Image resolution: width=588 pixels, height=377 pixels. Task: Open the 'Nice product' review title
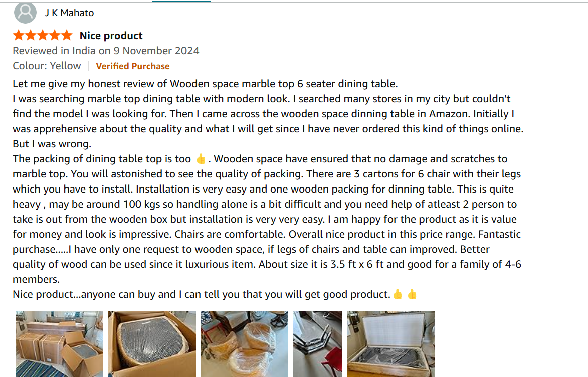point(111,36)
